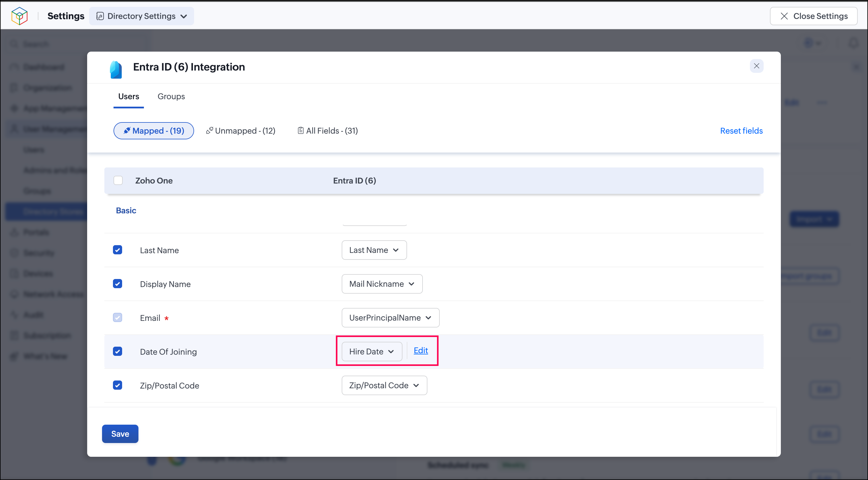Click the Zoho One column header
This screenshot has height=480, width=868.
pyautogui.click(x=154, y=181)
